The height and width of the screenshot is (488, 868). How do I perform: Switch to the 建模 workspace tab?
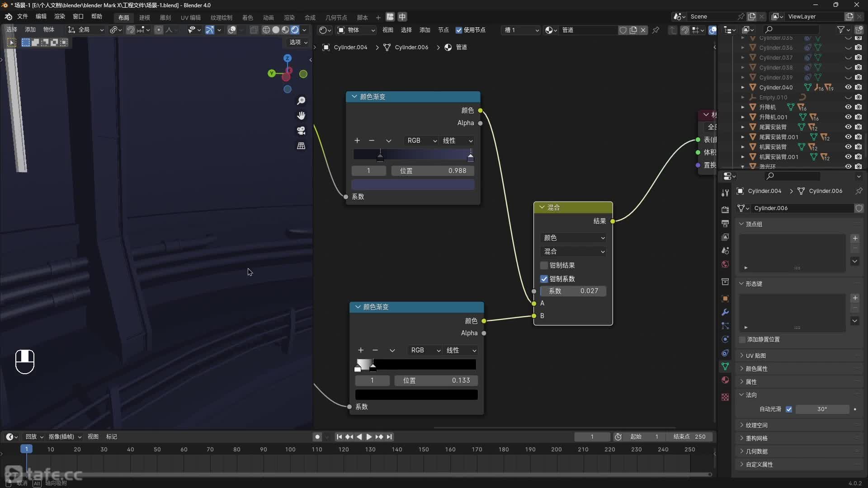tap(145, 18)
